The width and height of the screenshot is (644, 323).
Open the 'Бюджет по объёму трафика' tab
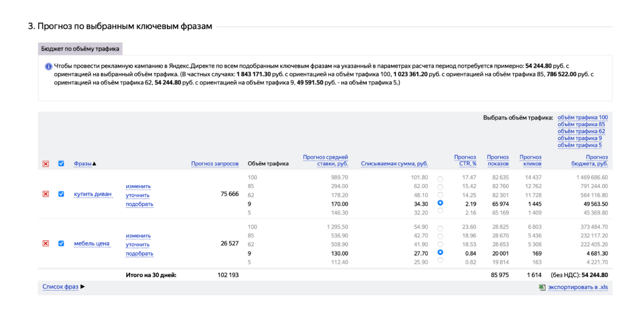coord(80,49)
